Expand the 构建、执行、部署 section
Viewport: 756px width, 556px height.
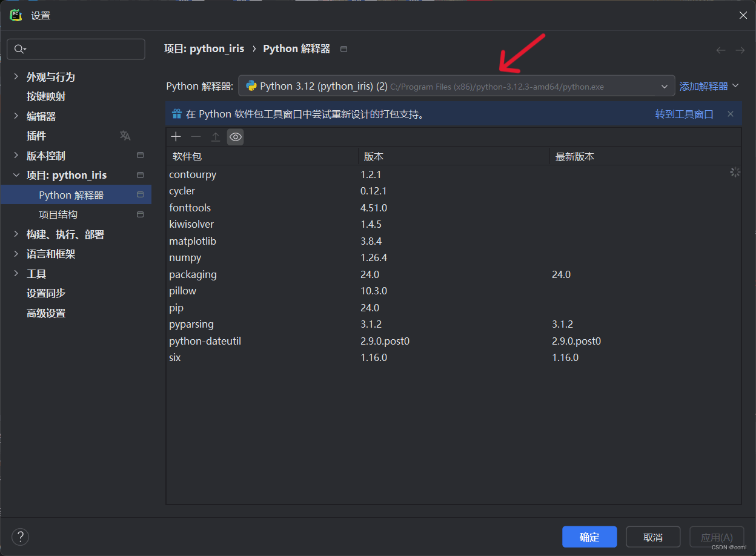click(16, 234)
